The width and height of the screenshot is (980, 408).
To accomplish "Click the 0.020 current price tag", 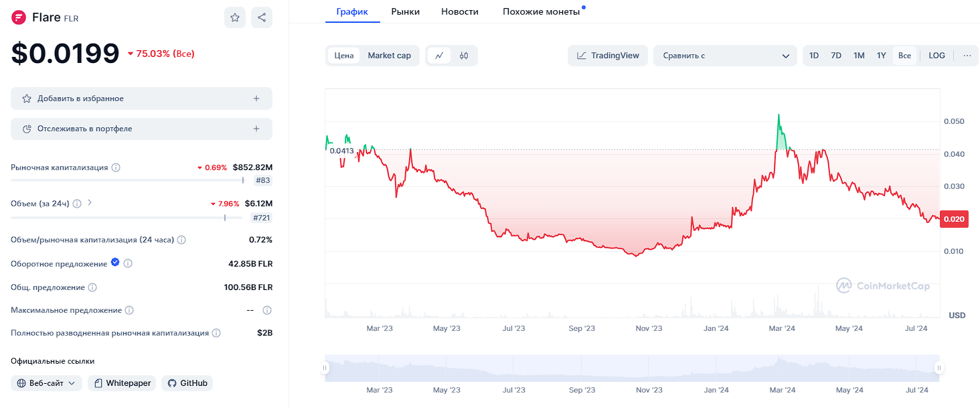I will [955, 219].
